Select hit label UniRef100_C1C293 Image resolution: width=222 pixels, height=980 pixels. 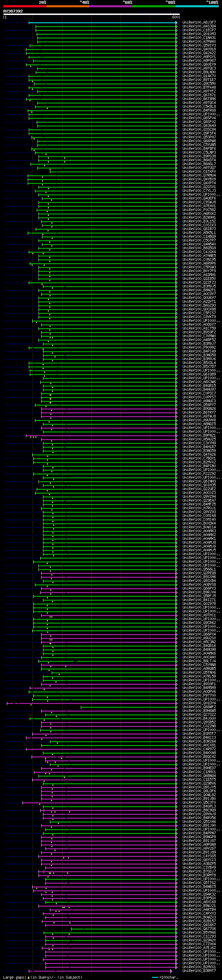click(199, 936)
